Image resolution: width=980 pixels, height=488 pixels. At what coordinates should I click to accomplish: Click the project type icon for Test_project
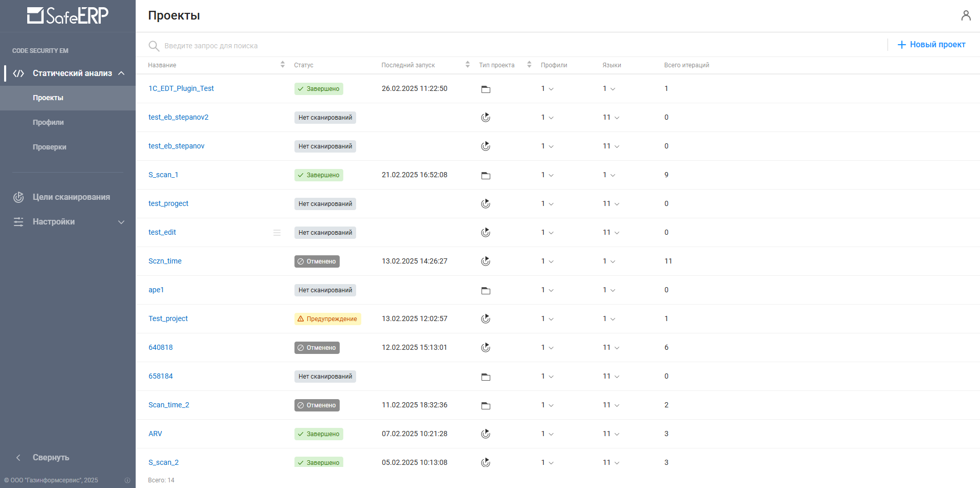point(486,319)
